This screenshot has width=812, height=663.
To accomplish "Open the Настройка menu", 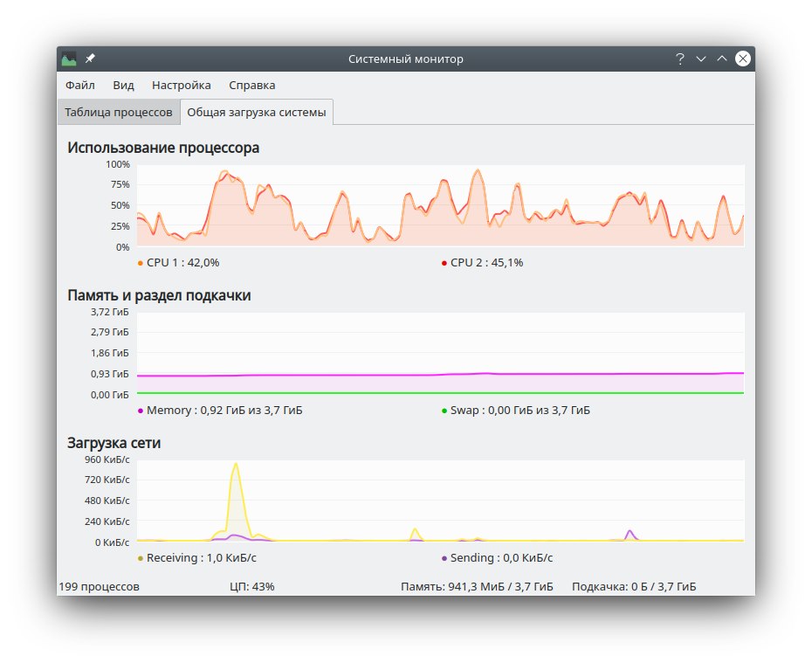I will point(181,86).
